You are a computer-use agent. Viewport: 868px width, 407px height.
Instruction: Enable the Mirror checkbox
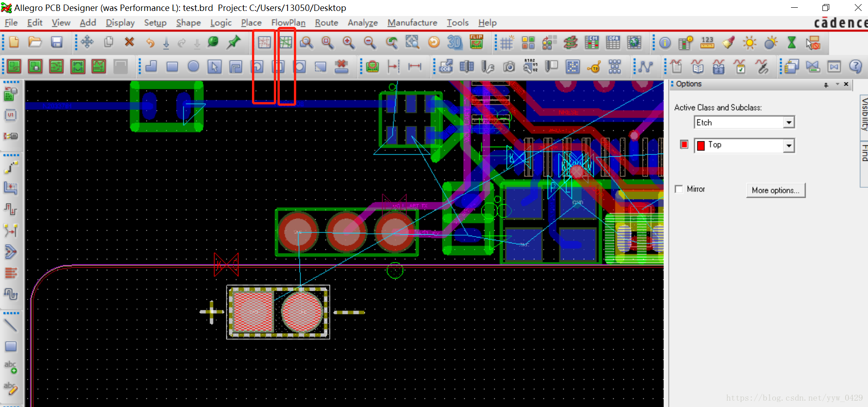tap(679, 189)
